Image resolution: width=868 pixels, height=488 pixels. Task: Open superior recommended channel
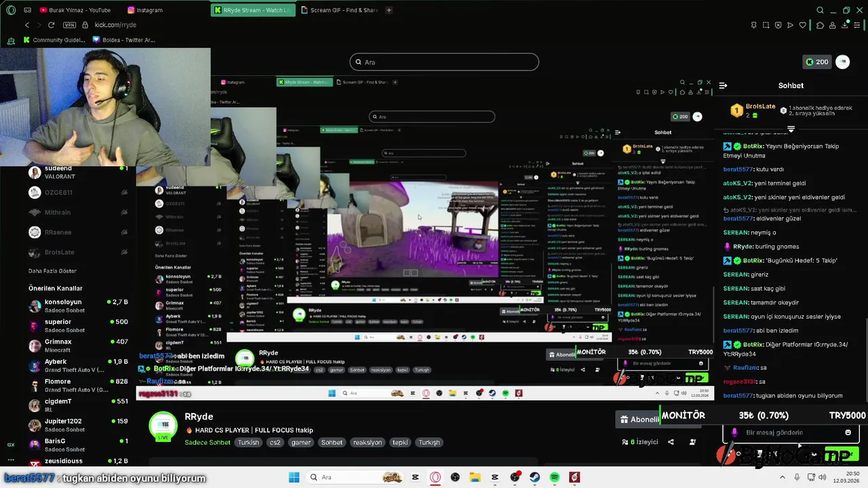[x=78, y=325]
